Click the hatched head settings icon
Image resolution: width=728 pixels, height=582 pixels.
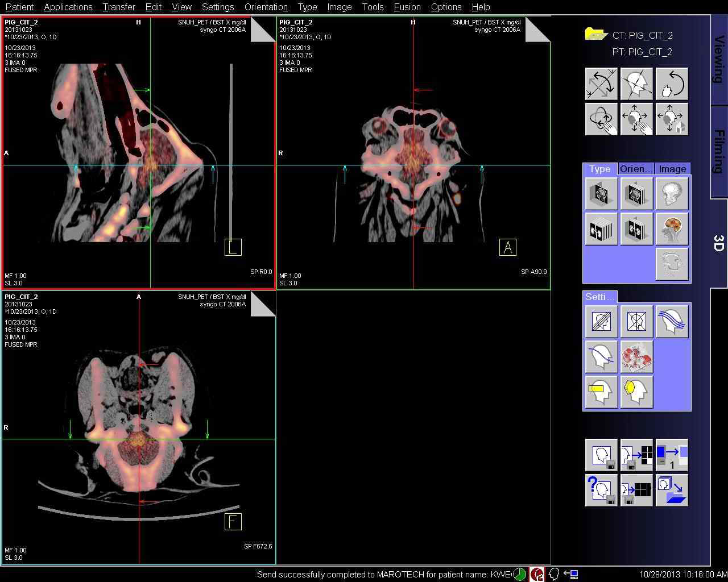[601, 322]
